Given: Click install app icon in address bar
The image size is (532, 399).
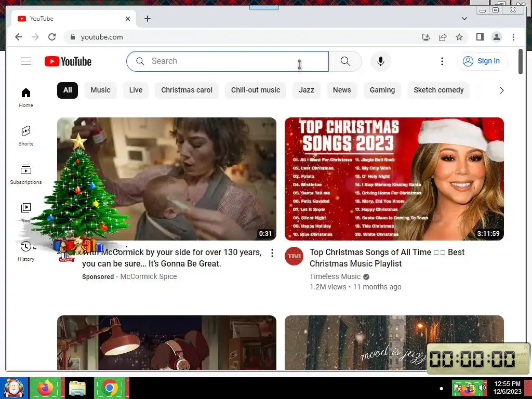Looking at the screenshot, I should [426, 37].
